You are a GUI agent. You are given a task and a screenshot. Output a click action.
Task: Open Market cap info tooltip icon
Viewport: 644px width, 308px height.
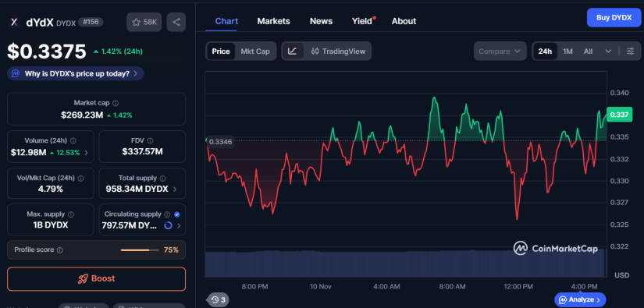point(116,103)
